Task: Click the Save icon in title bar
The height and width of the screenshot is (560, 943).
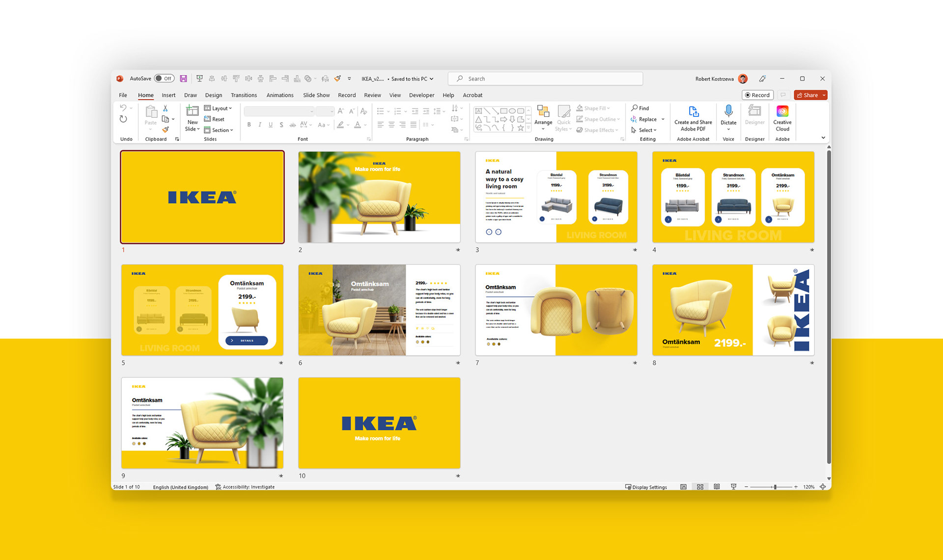Action: [x=183, y=79]
